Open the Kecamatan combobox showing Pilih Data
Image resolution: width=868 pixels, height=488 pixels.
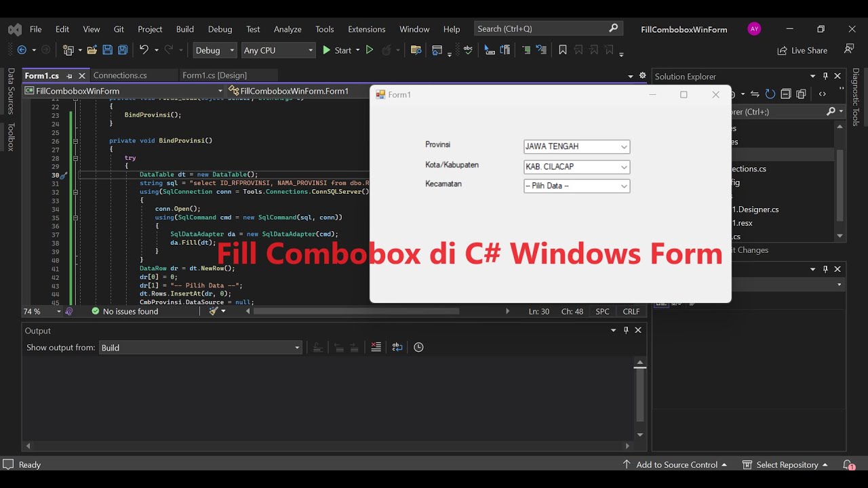(x=576, y=186)
